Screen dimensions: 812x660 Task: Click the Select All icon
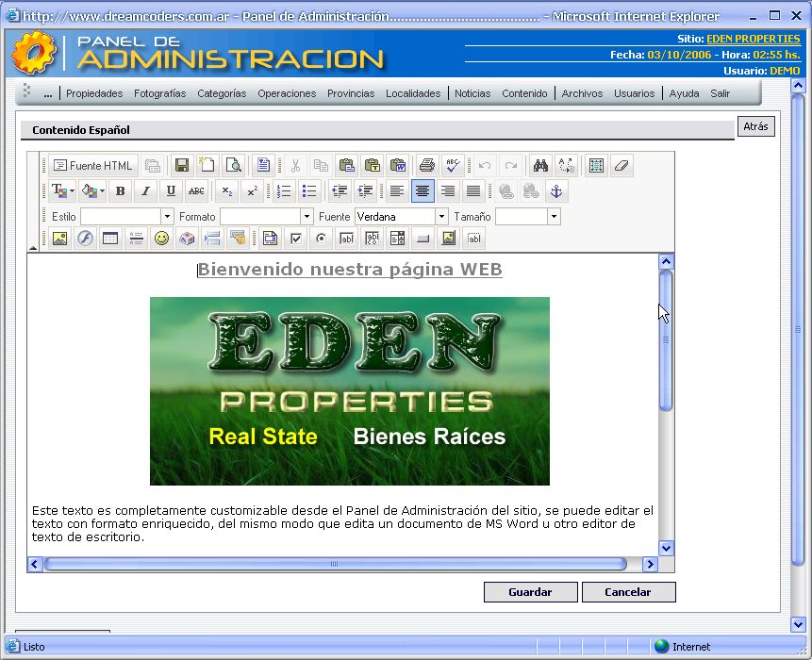[596, 166]
